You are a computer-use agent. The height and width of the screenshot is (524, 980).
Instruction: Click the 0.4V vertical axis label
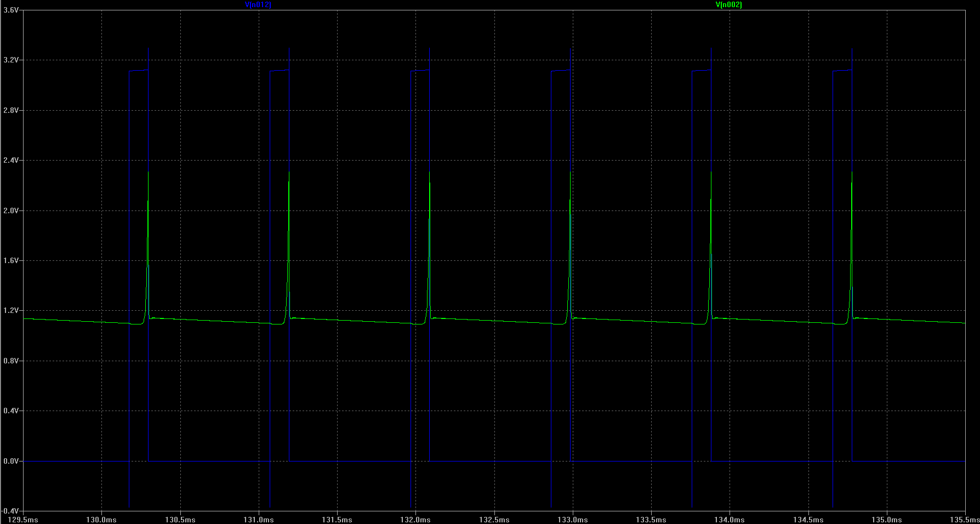tap(11, 411)
